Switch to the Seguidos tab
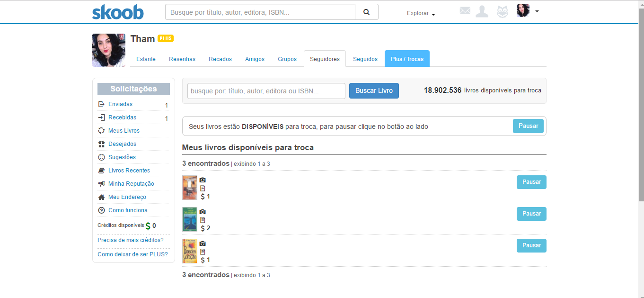Image resolution: width=644 pixels, height=298 pixels. point(365,59)
